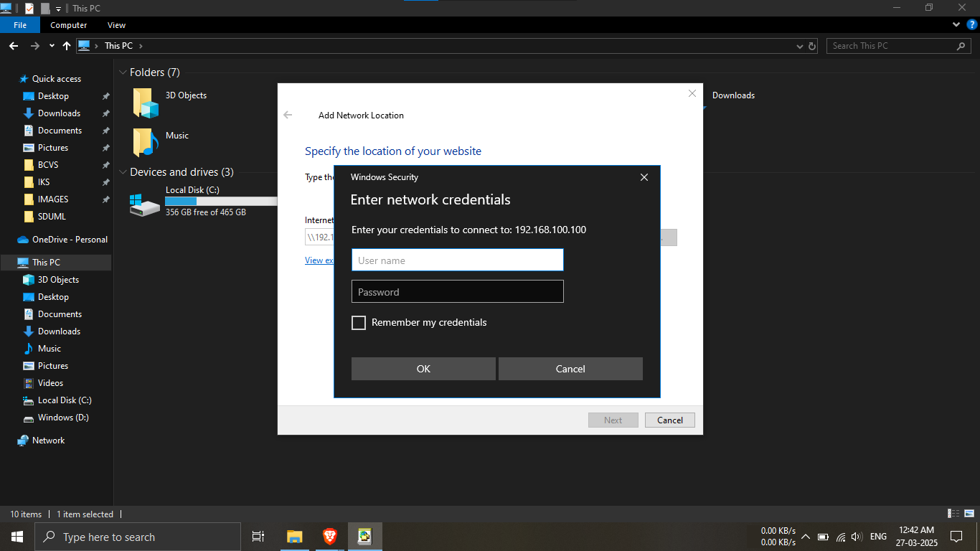Click the refresh icon in address bar
Viewport: 980px width, 551px height.
coord(812,46)
